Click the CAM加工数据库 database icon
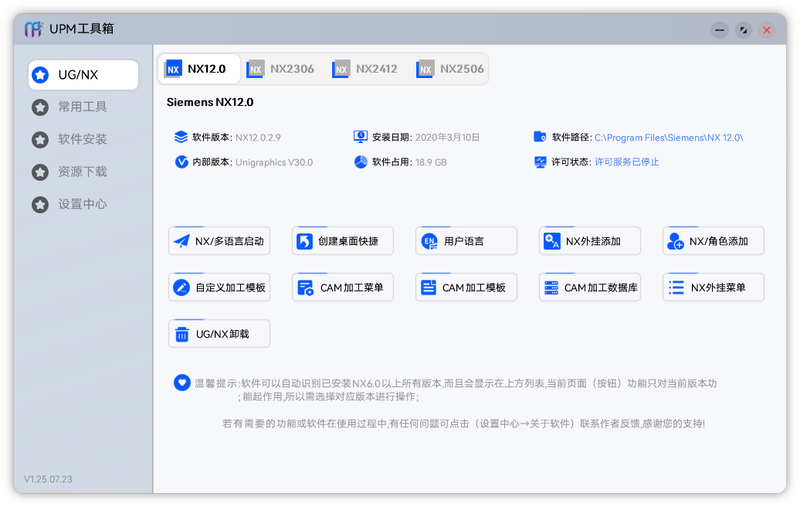The height and width of the screenshot is (507, 800). [x=551, y=288]
